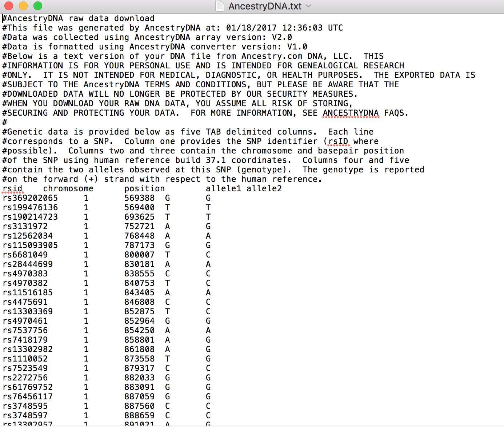Close the window with the red button
504x427 pixels.
(8, 6)
